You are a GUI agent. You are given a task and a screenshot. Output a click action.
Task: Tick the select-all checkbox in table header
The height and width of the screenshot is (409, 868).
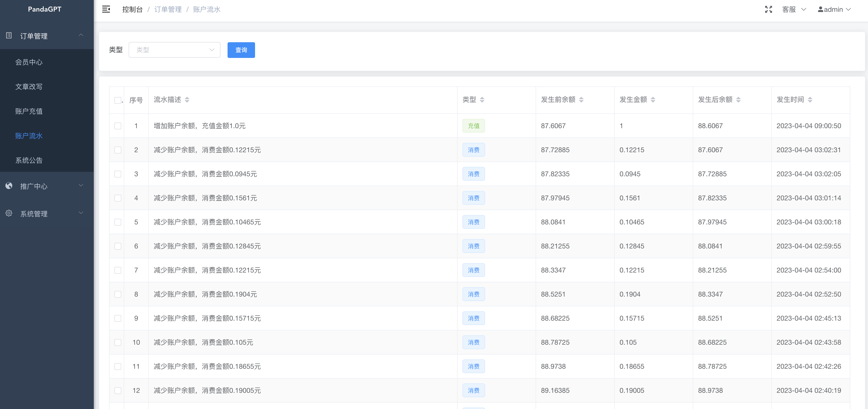pyautogui.click(x=118, y=100)
